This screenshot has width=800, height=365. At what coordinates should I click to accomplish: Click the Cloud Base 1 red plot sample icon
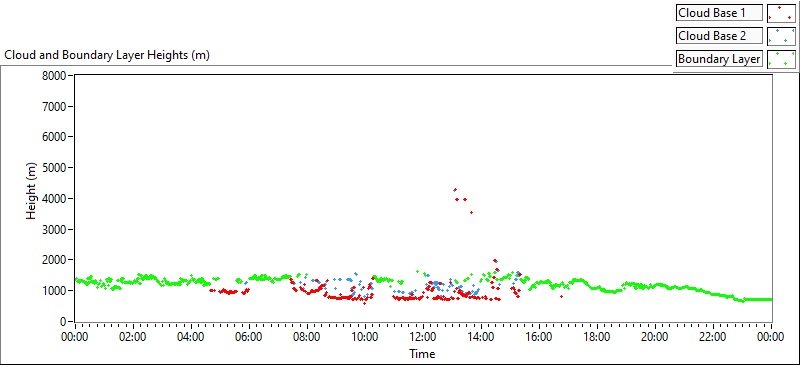pyautogui.click(x=781, y=13)
